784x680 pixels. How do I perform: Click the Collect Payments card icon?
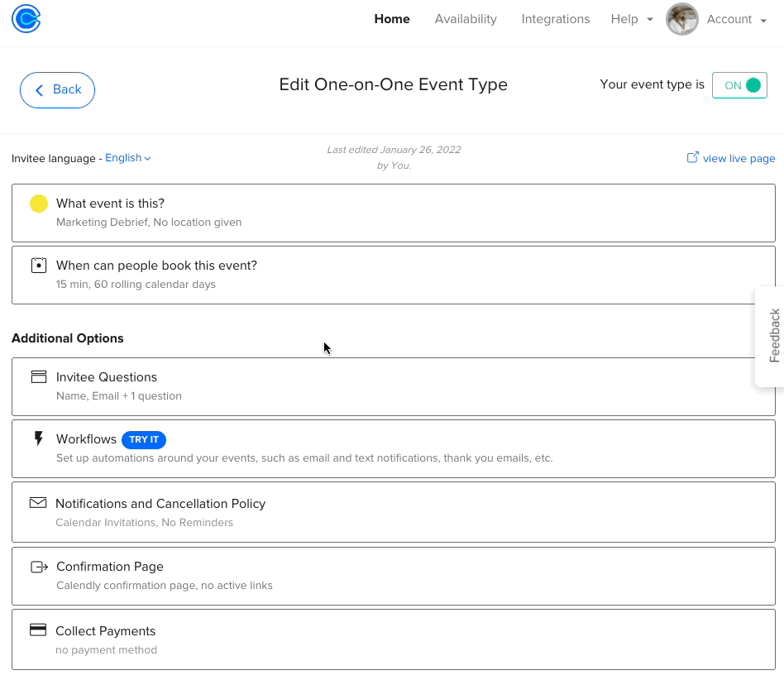(38, 630)
